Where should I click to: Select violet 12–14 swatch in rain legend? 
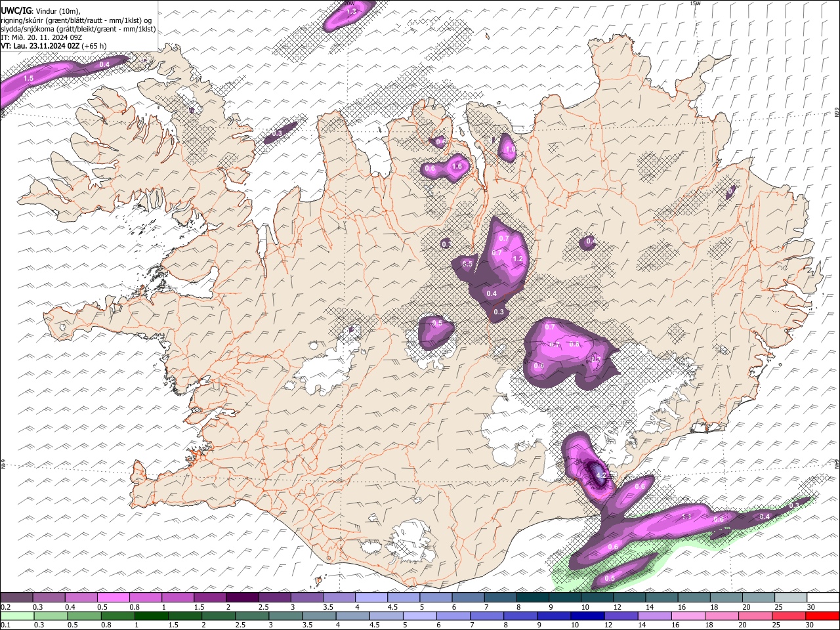pos(621,616)
